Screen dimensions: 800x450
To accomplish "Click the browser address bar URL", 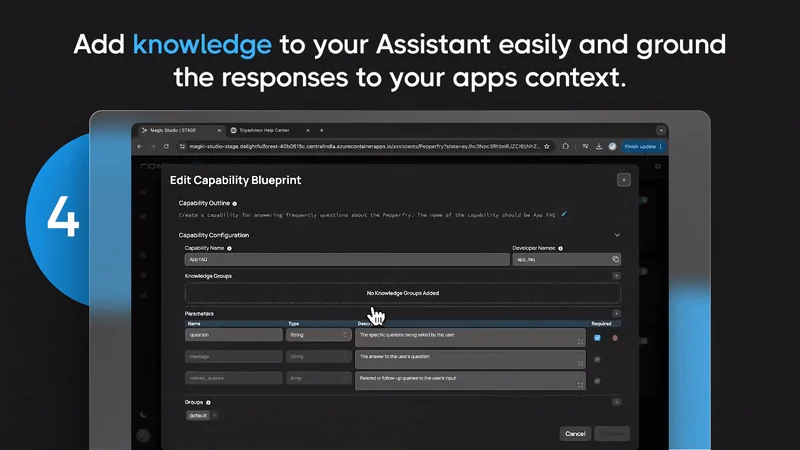I will [364, 146].
